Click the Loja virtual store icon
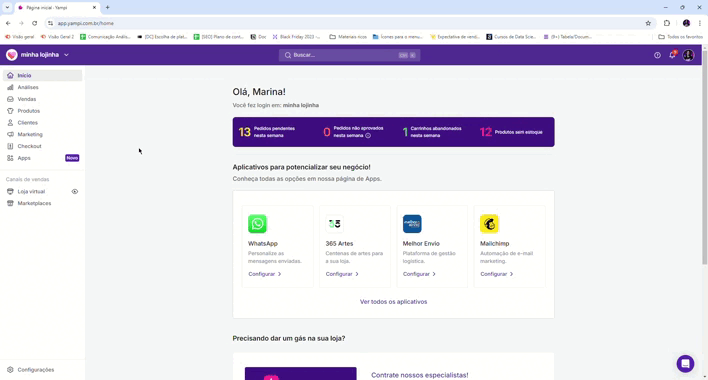 [10, 191]
